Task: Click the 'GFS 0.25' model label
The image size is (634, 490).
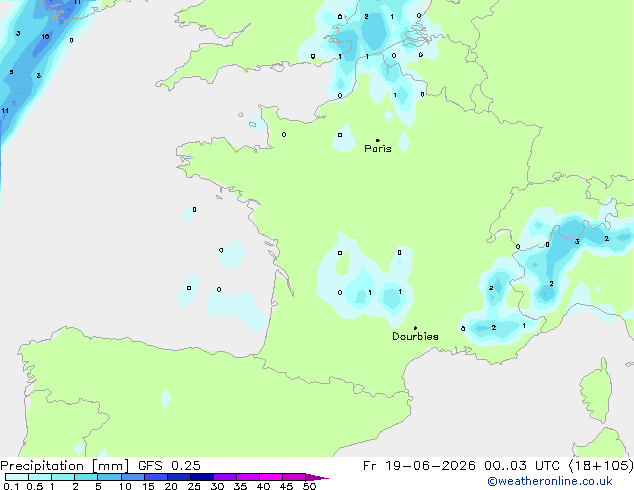Action: pyautogui.click(x=169, y=466)
